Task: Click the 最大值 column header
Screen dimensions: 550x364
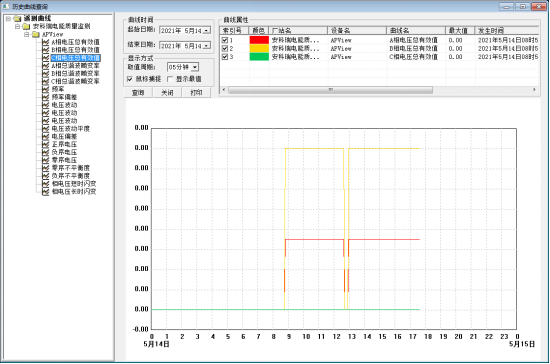Action: 460,31
